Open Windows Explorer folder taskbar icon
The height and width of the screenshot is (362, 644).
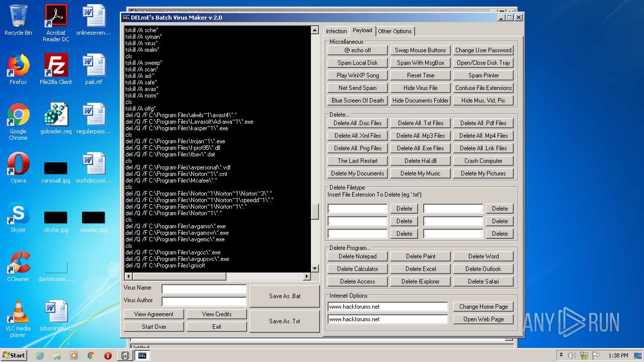click(x=57, y=355)
